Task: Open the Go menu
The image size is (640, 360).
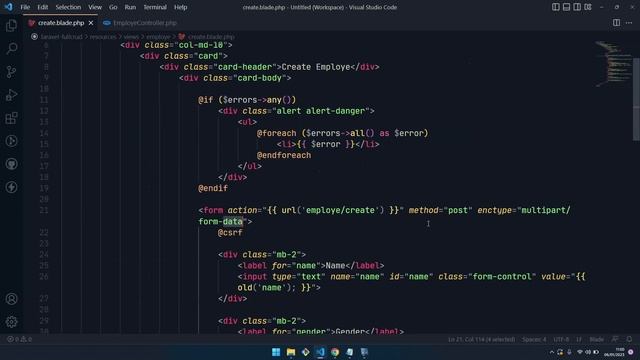Action: tap(113, 7)
